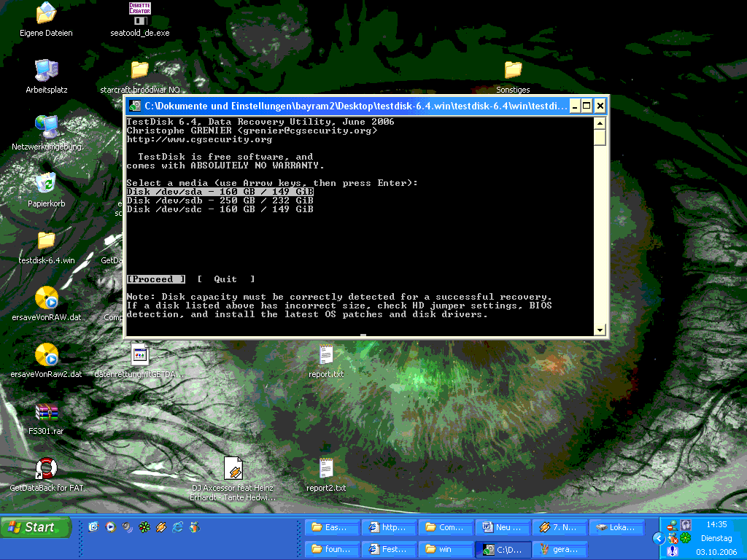Select the FS301.rar archive icon
This screenshot has height=560, width=747.
(46, 413)
